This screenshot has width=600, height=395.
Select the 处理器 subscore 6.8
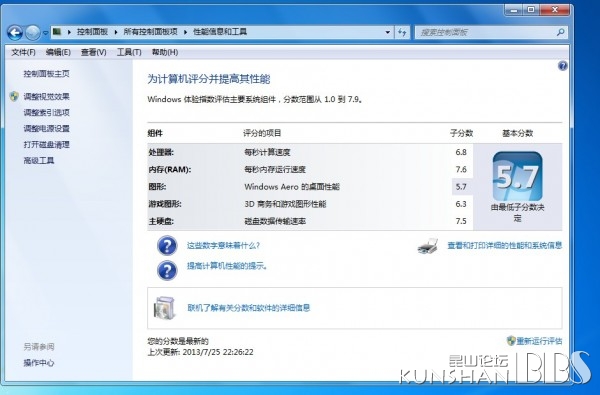click(461, 152)
